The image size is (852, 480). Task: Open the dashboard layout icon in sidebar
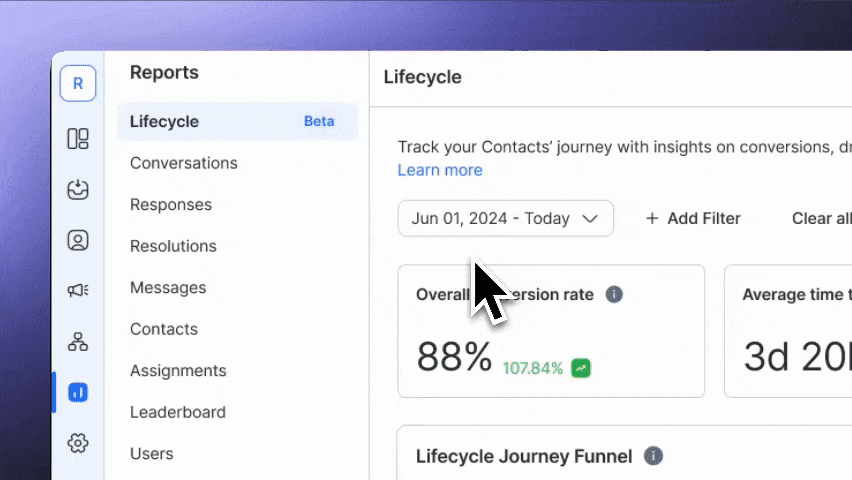pos(78,139)
